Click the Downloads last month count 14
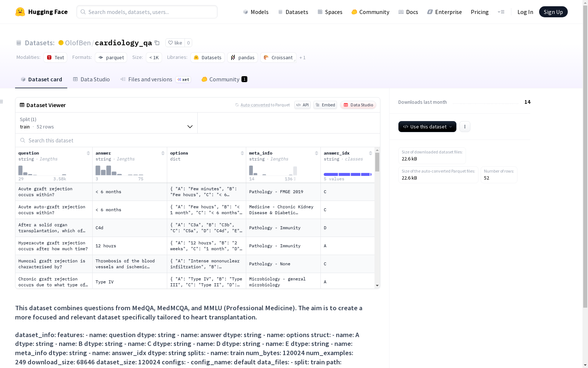588x368 pixels. click(527, 102)
